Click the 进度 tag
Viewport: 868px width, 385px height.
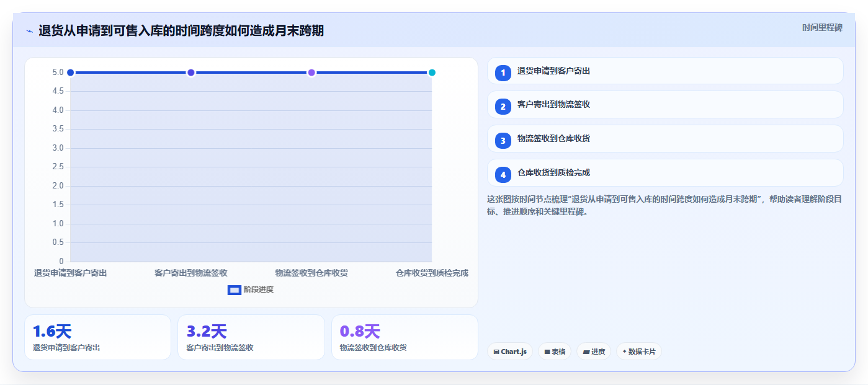(594, 352)
